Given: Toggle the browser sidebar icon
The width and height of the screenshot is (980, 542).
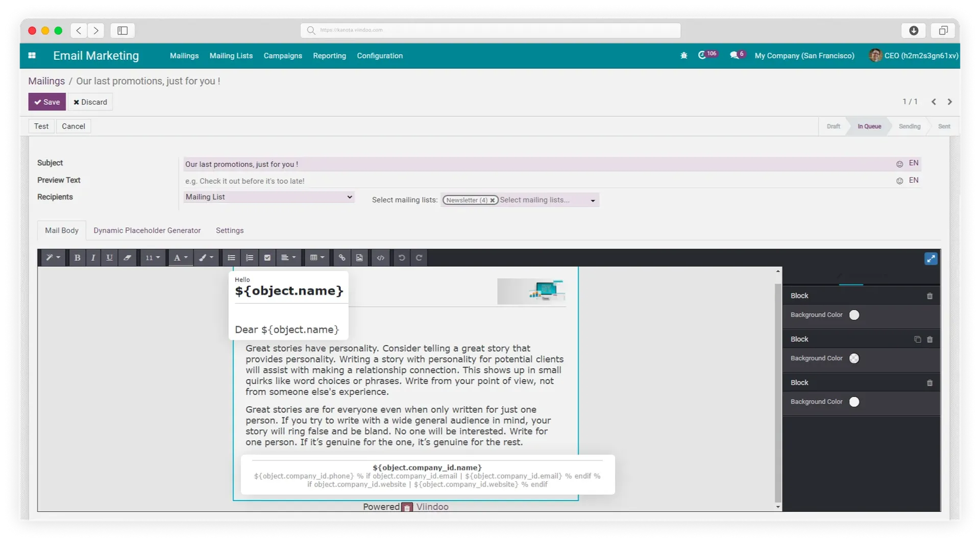Looking at the screenshot, I should coord(122,31).
